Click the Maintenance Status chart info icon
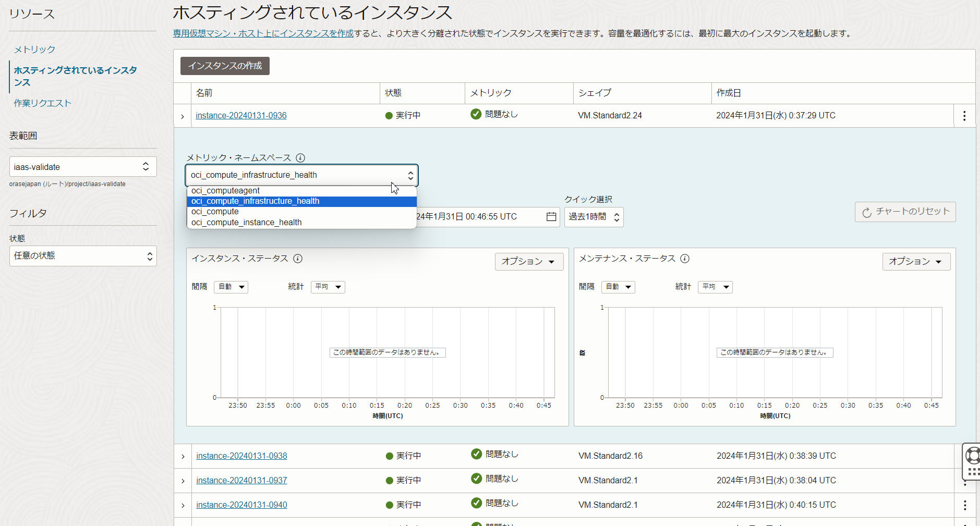The width and height of the screenshot is (980, 526). click(685, 259)
